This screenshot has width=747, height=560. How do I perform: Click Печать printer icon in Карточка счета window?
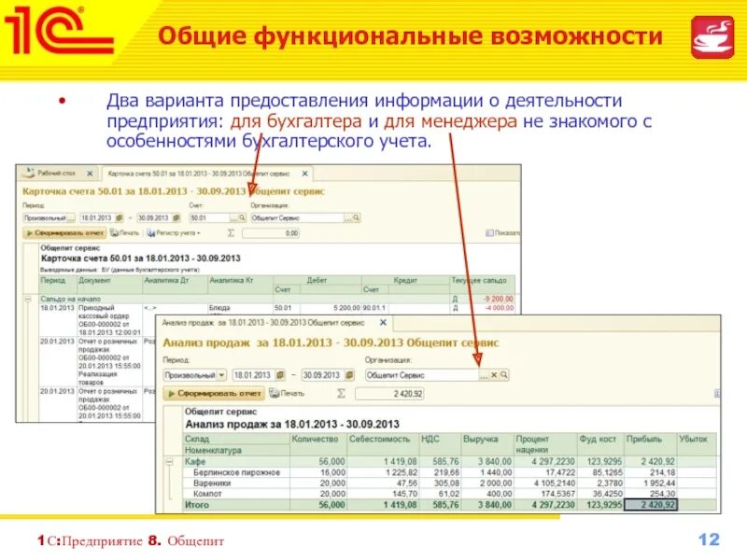114,232
